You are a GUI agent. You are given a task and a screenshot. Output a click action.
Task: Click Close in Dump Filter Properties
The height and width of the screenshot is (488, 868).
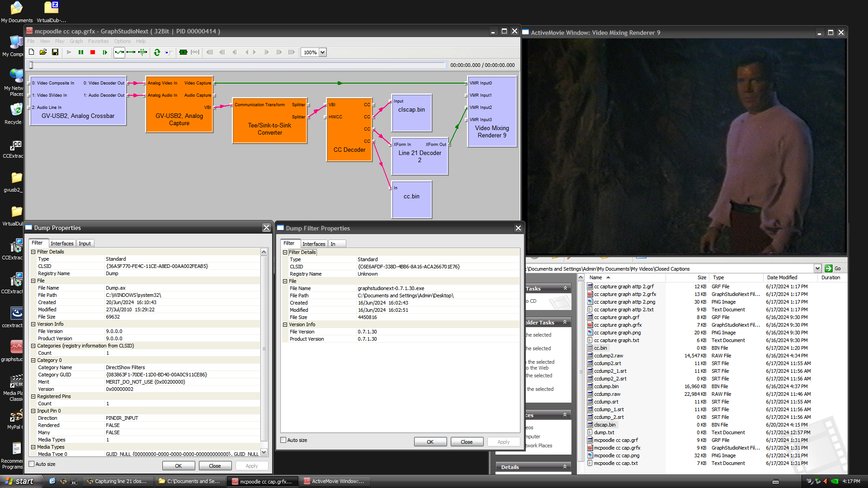(x=467, y=442)
